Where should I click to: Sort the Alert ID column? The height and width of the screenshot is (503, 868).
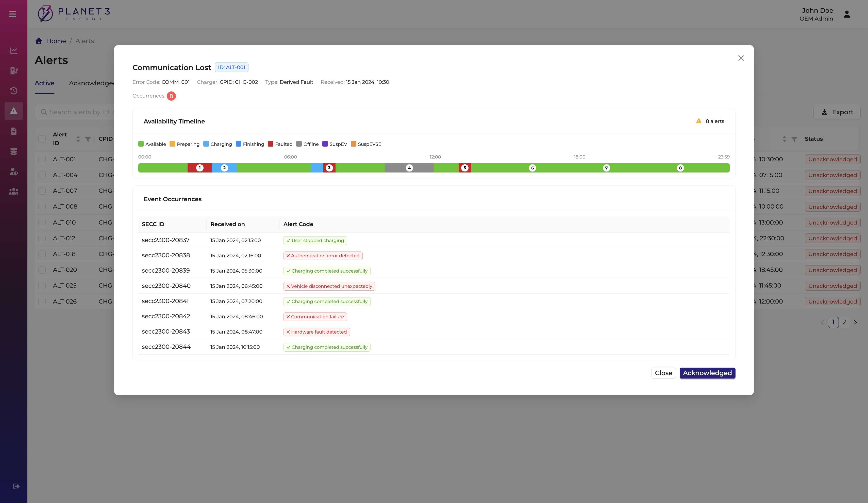[78, 139]
